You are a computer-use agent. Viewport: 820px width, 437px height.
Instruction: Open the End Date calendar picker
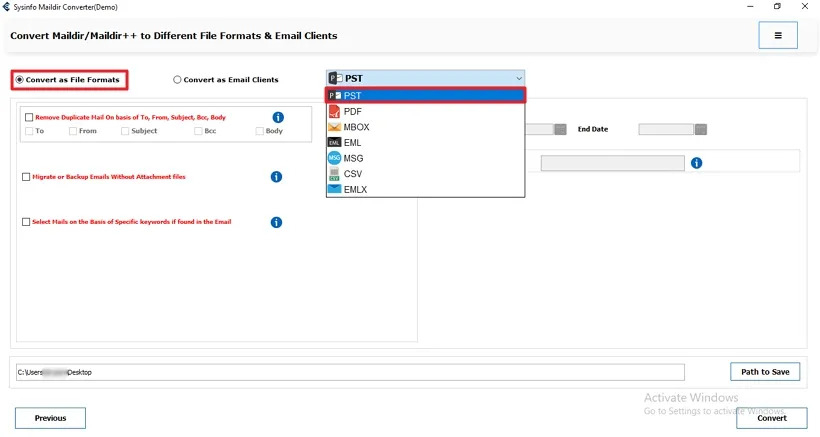(x=701, y=129)
